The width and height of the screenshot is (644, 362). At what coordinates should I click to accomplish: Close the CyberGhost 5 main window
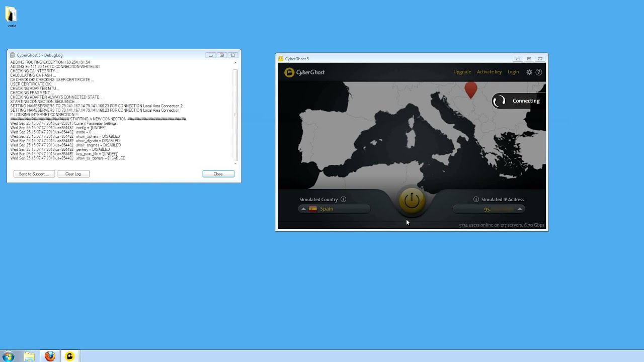click(x=540, y=59)
